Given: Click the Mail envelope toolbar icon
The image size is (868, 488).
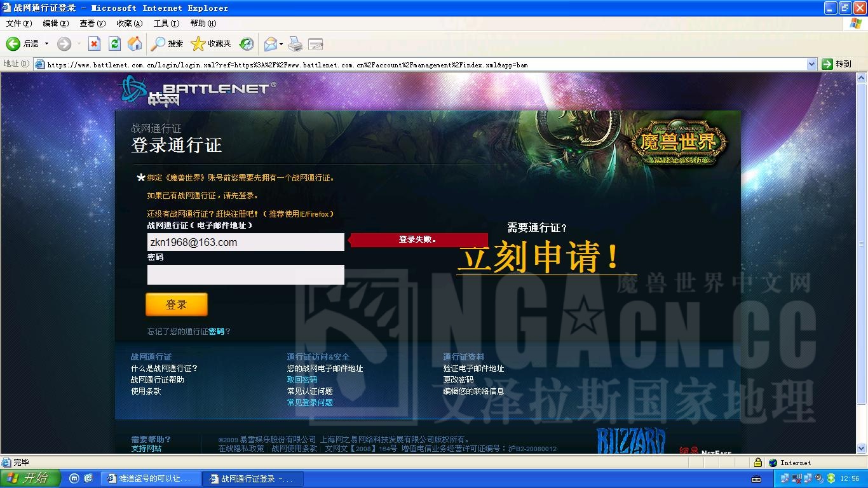Looking at the screenshot, I should point(271,44).
